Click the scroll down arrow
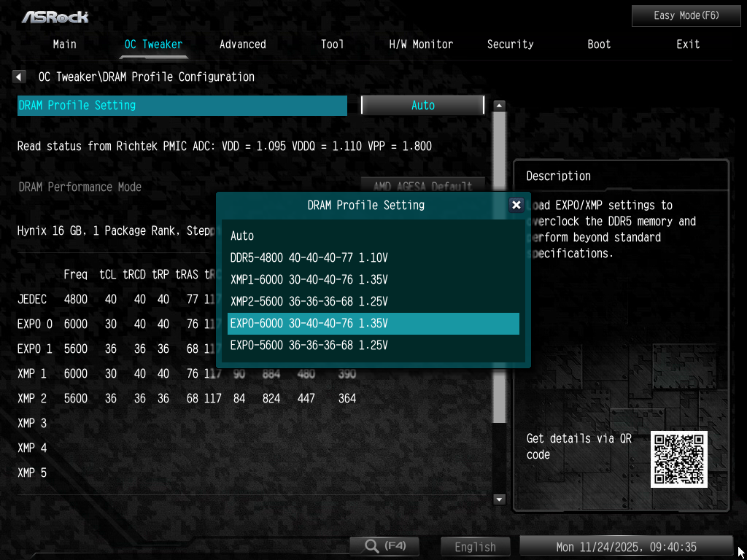Image resolution: width=747 pixels, height=560 pixels. [500, 499]
